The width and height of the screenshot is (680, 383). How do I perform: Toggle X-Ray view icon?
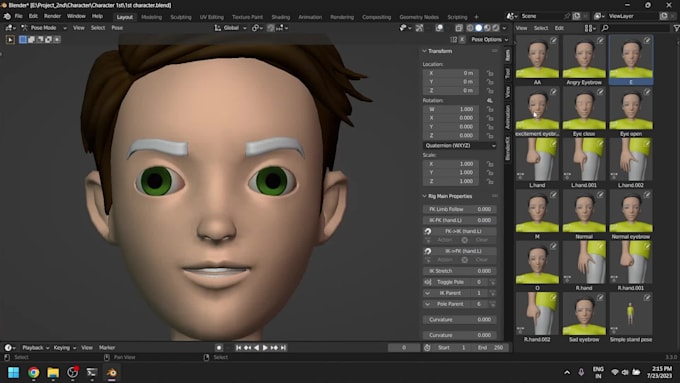(x=459, y=28)
